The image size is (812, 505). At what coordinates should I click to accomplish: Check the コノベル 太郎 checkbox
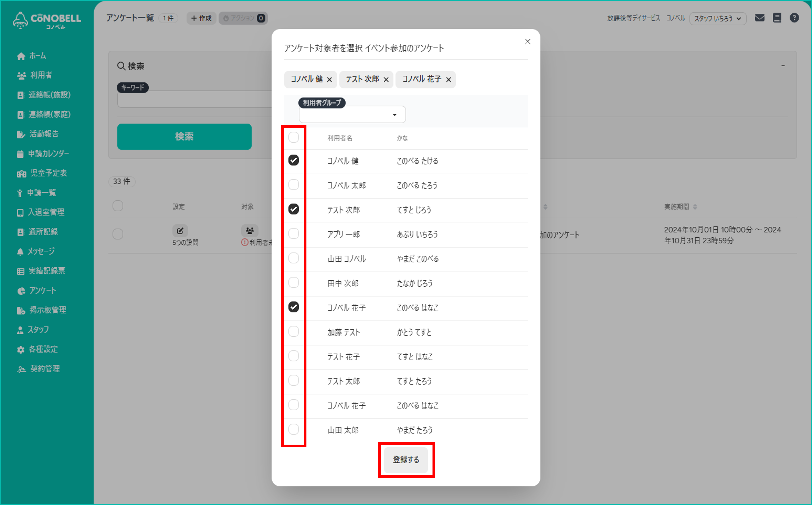[x=294, y=185]
